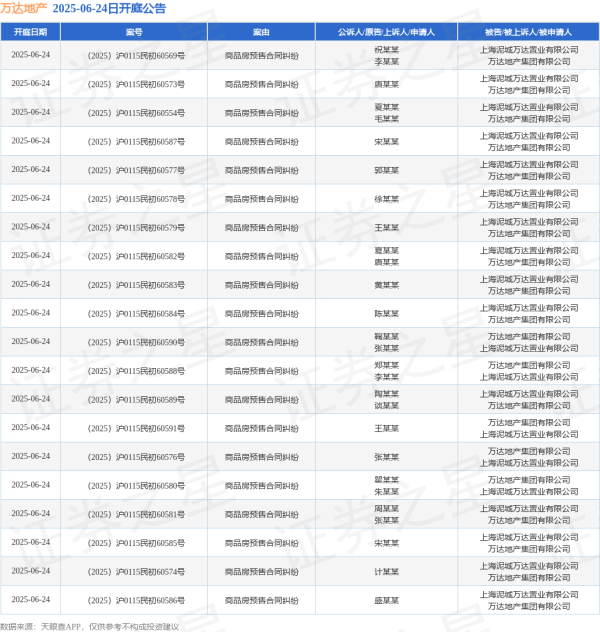The width and height of the screenshot is (600, 632).
Task: Click plaintiff 计某某 in case 60574 row
Action: (386, 571)
